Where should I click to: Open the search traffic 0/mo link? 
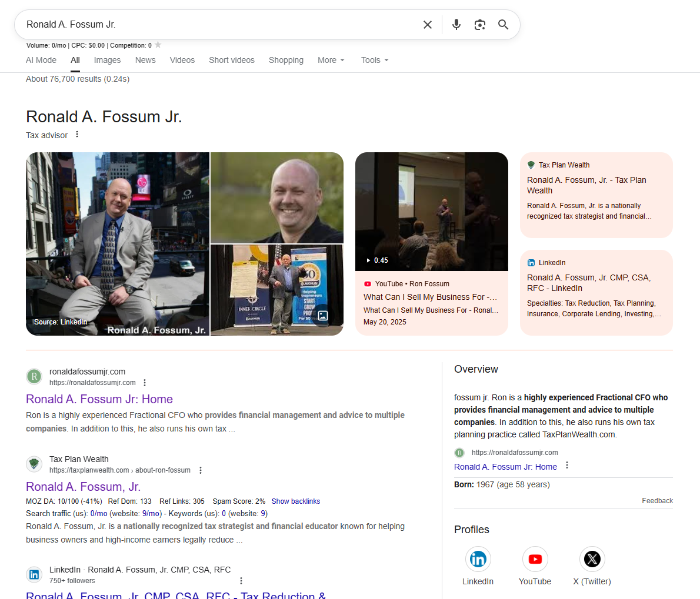coord(99,514)
